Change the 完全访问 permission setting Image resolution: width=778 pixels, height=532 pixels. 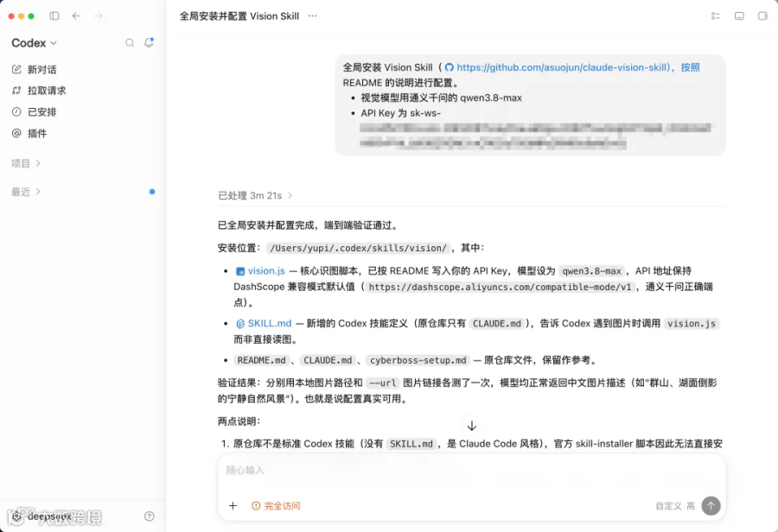[x=276, y=506]
